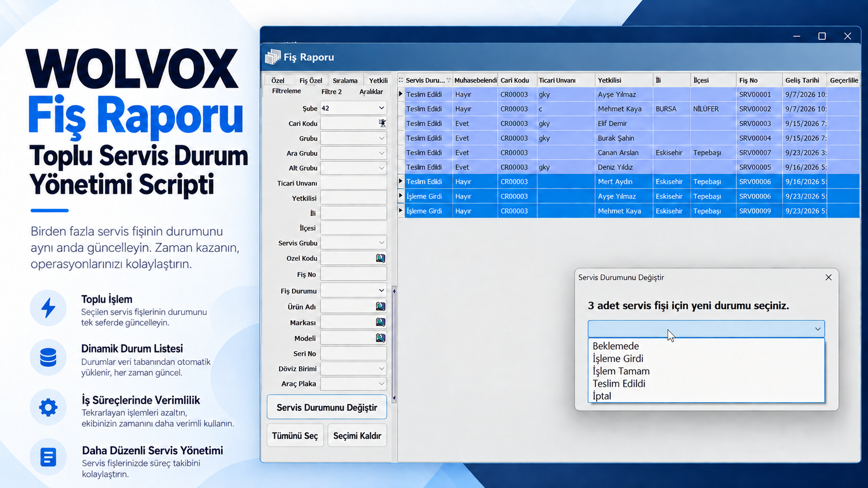Switch to the Fiş Özel tab
The height and width of the screenshot is (488, 868).
tap(310, 80)
